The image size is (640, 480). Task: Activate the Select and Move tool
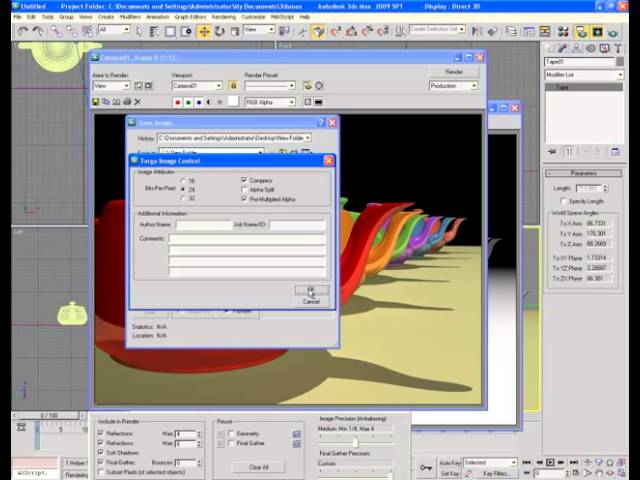[204, 31]
